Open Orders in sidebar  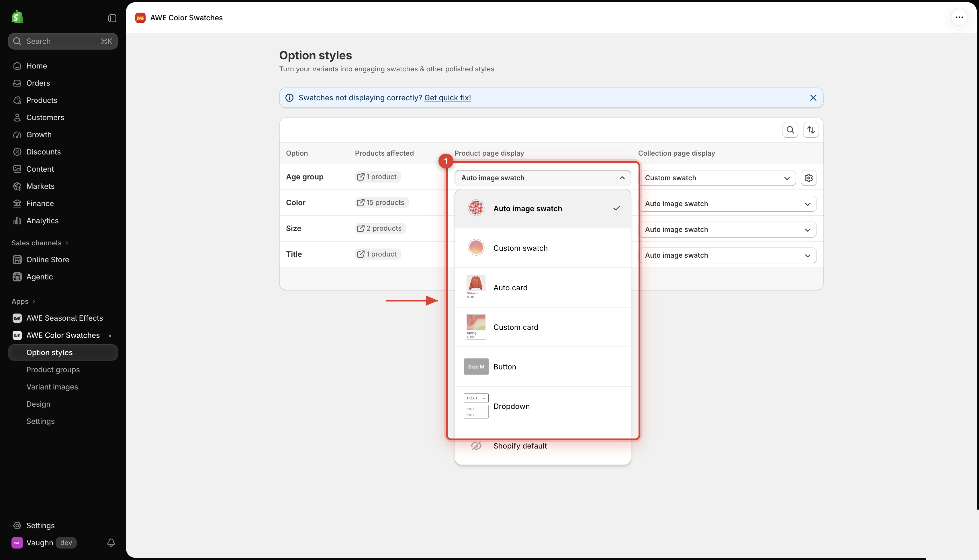tap(63, 83)
